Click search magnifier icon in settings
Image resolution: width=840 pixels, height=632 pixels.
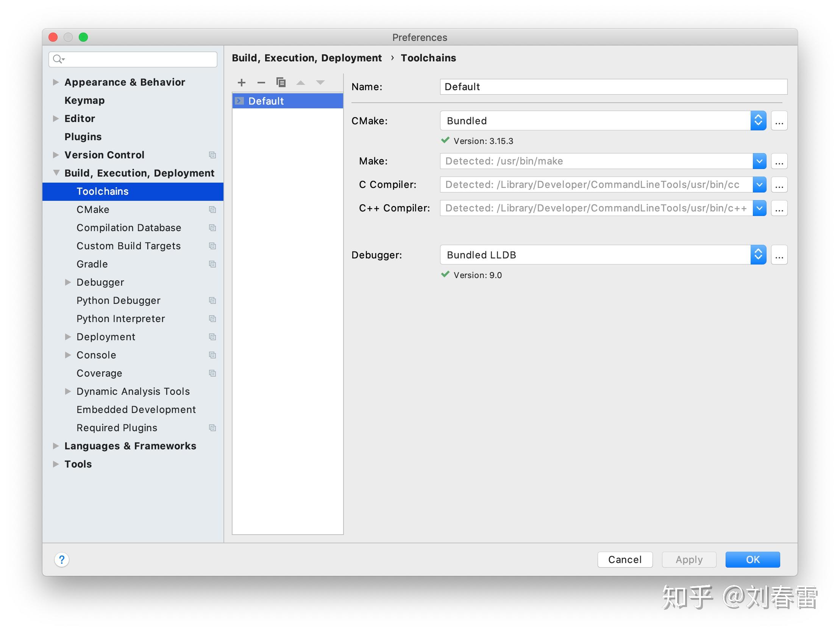click(58, 59)
